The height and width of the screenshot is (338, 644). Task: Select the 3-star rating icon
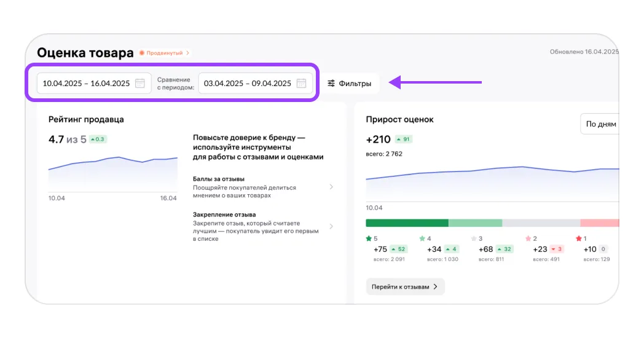point(473,238)
